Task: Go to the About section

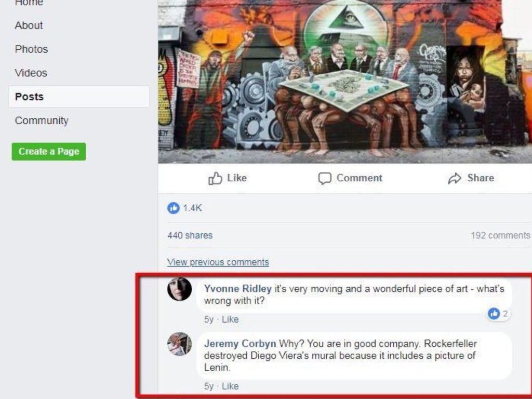Action: click(x=29, y=25)
